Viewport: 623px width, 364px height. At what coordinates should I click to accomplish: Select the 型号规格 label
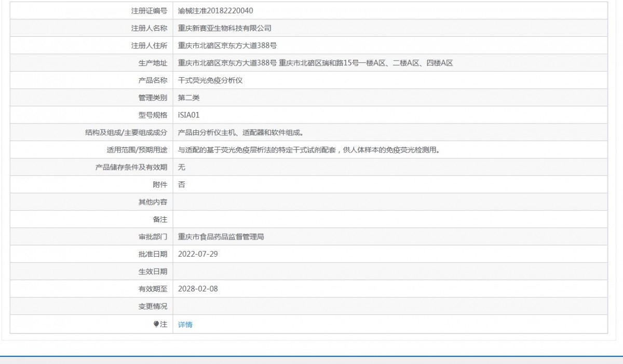[153, 115]
